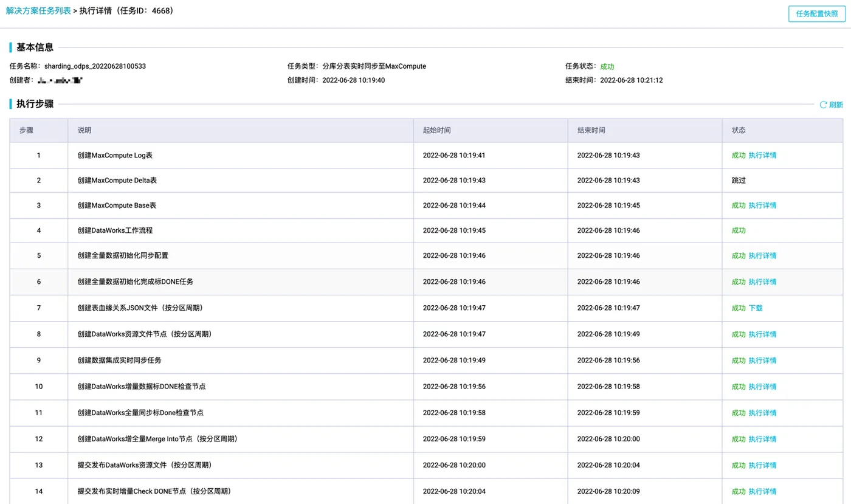Select the task name sharding_odps_20220628100533

(x=95, y=66)
